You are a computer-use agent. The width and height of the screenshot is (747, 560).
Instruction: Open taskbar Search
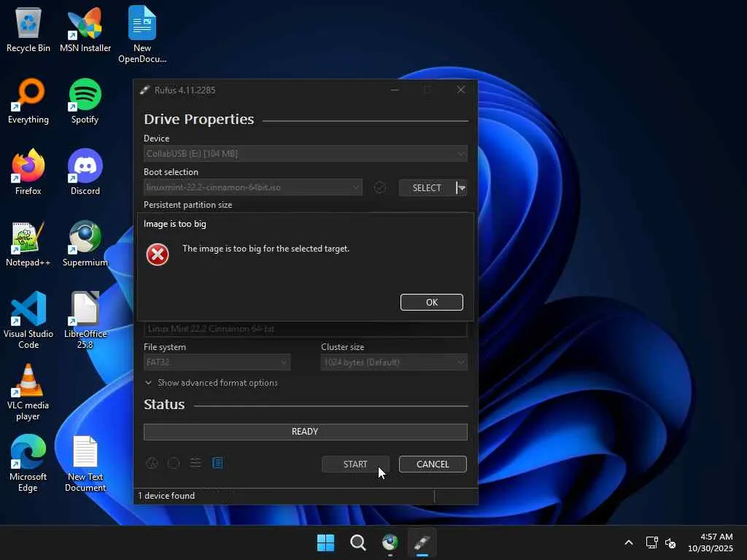point(357,542)
